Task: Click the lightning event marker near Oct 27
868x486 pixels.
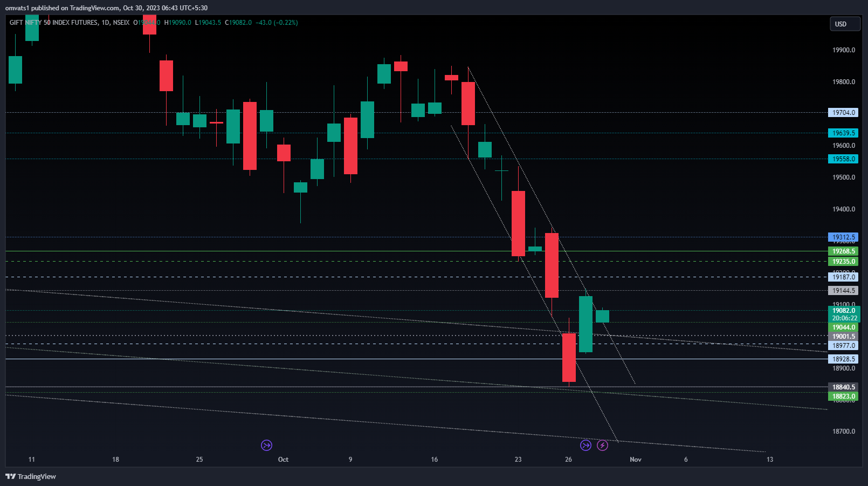Action: pyautogui.click(x=602, y=445)
